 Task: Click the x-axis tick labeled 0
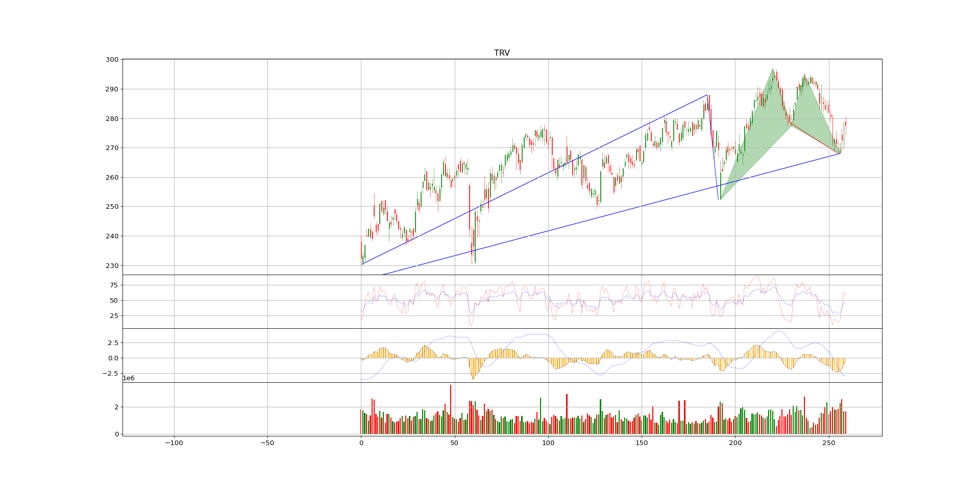click(x=361, y=443)
